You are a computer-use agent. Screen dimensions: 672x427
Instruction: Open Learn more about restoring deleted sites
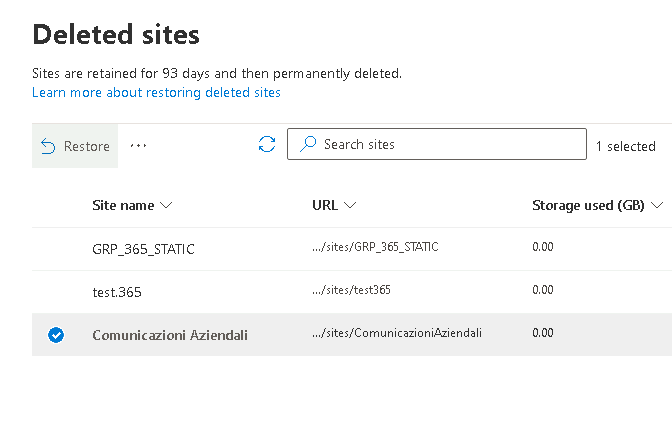point(156,92)
